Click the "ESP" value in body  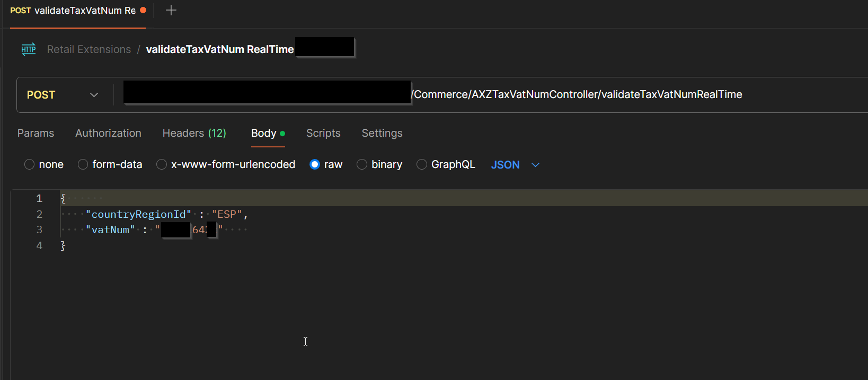click(x=227, y=214)
